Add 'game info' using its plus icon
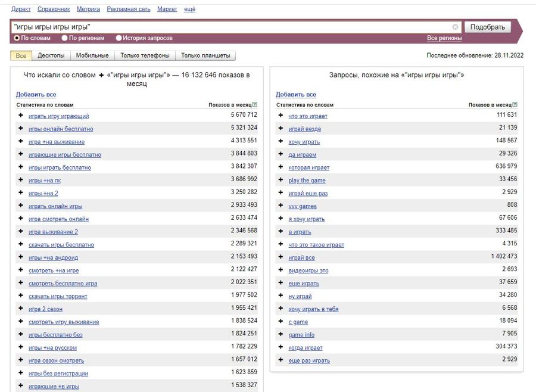Image resolution: width=536 pixels, height=392 pixels. coord(281,334)
